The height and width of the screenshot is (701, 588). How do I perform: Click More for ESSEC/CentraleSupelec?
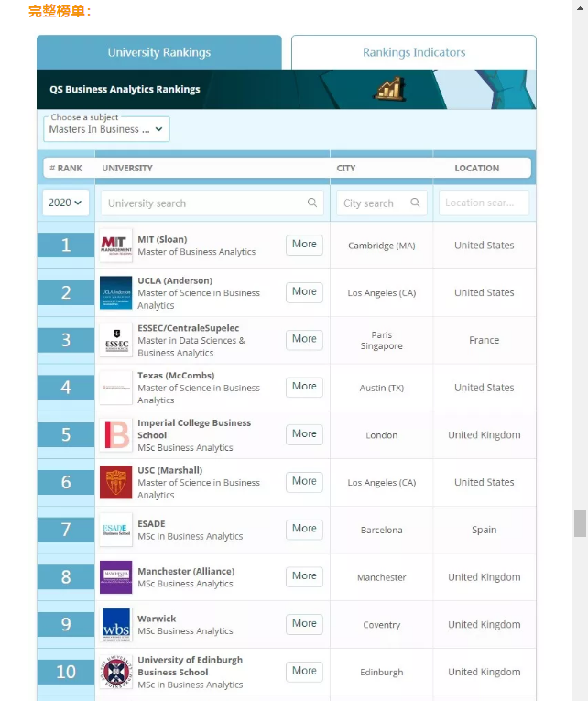tap(304, 339)
